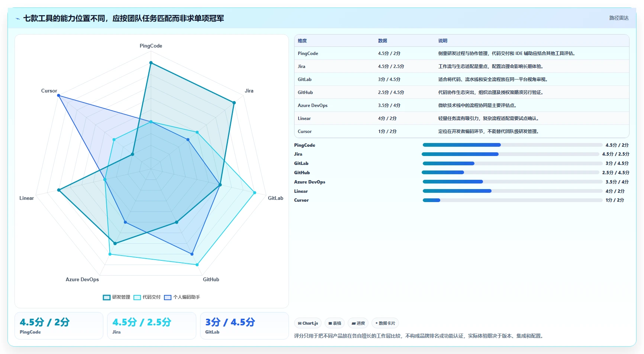This screenshot has height=354, width=644.
Task: Click the Linear progress label 4分 / 2分
Action: click(x=615, y=191)
